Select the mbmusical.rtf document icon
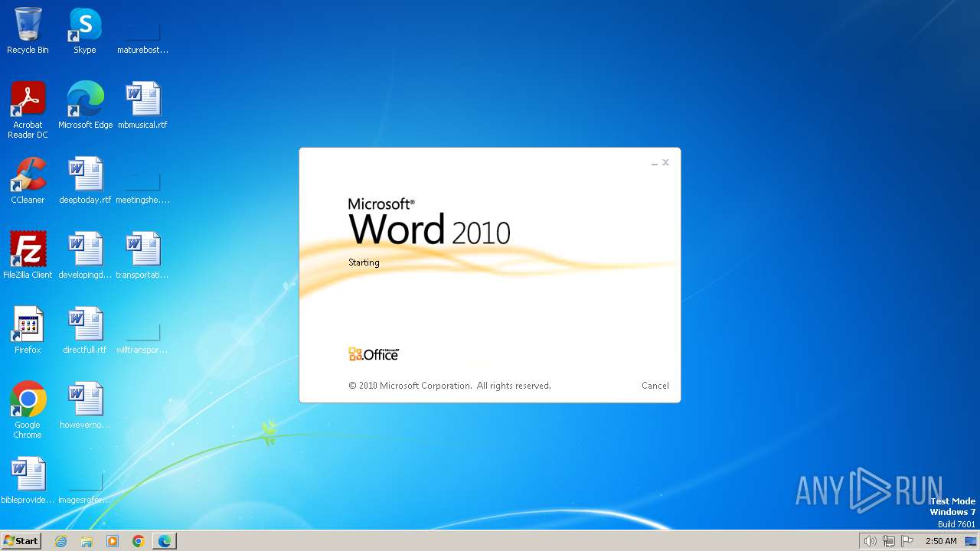The height and width of the screenshot is (551, 980). point(142,106)
